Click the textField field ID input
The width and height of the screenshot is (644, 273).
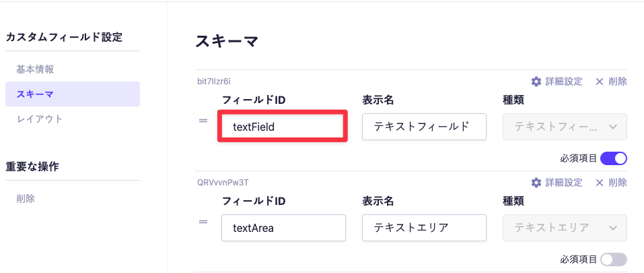(283, 127)
